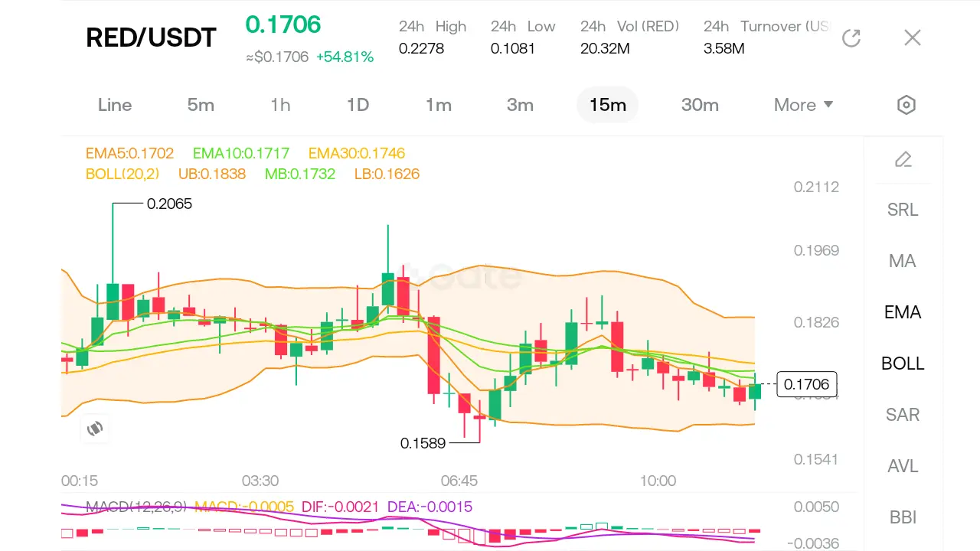Image resolution: width=980 pixels, height=551 pixels.
Task: Click the +54.81% change value
Action: pyautogui.click(x=345, y=57)
